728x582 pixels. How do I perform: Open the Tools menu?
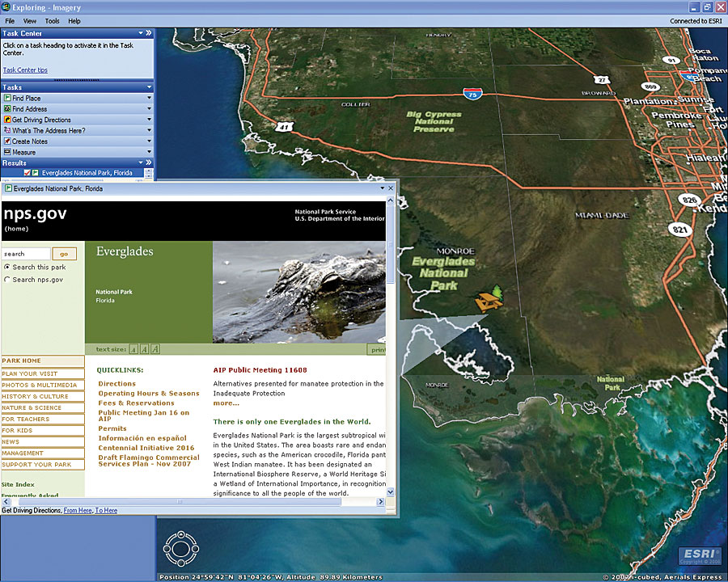(52, 20)
